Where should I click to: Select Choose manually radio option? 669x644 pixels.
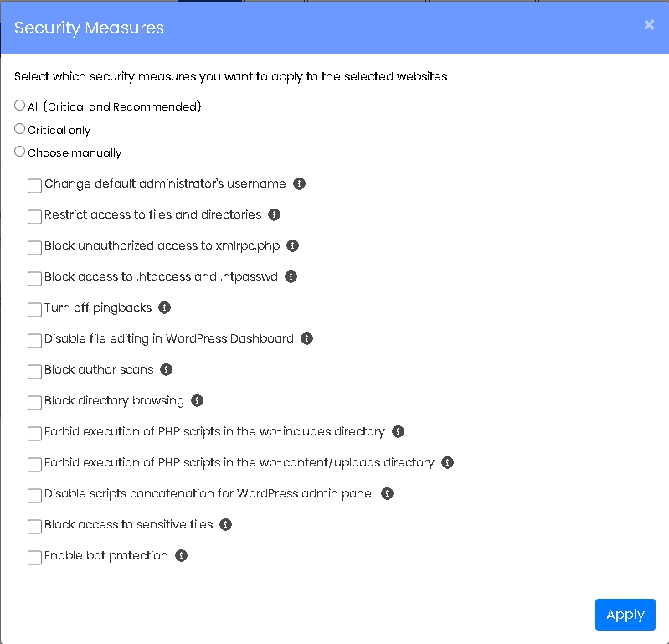[19, 152]
